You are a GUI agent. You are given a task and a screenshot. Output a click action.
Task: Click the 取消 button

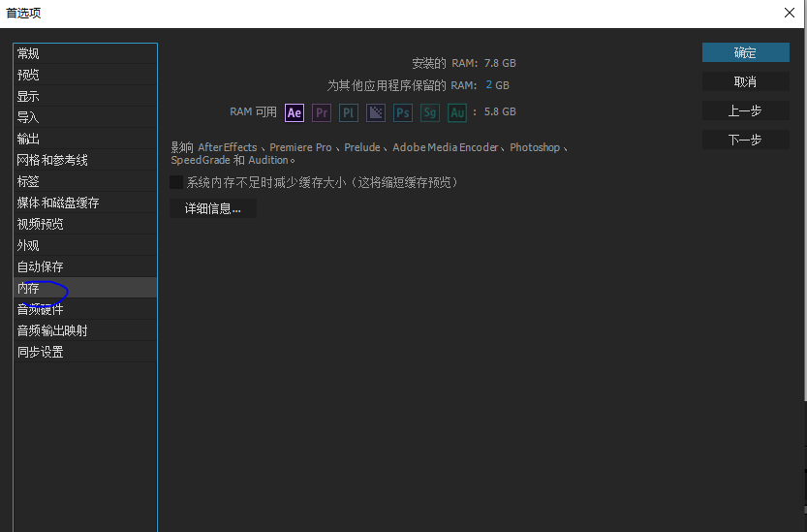(745, 81)
